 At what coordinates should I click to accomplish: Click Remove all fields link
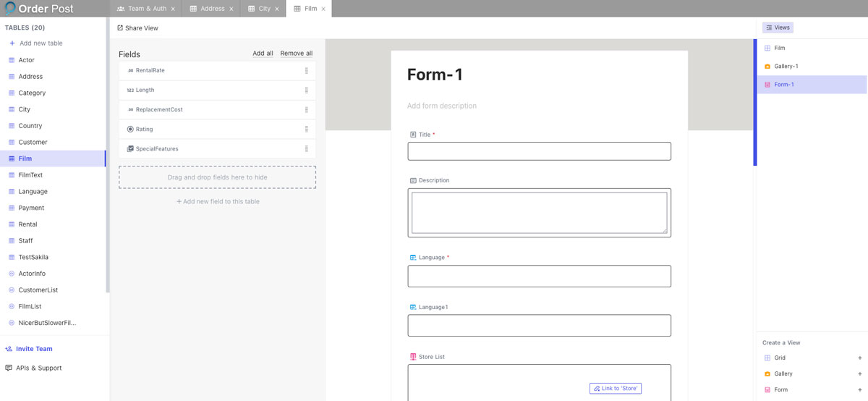[297, 54]
